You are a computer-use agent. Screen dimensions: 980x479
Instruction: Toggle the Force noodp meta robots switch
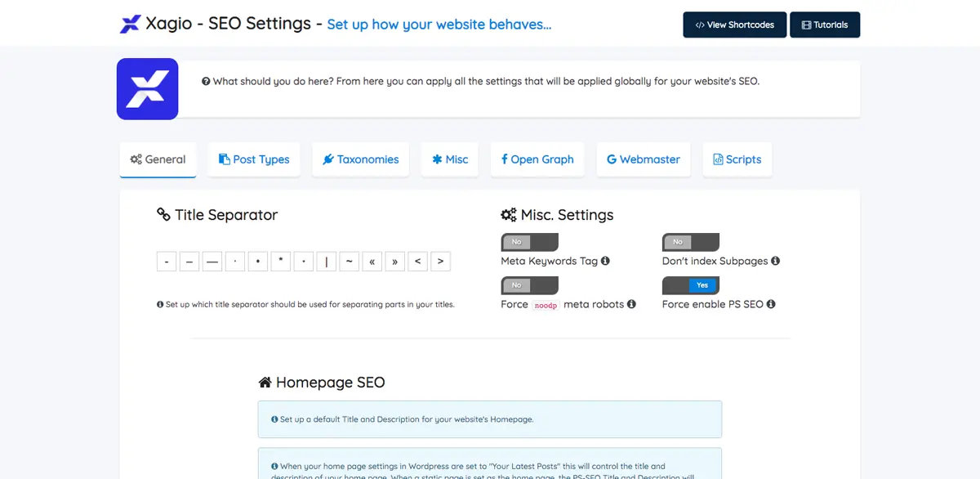pyautogui.click(x=529, y=285)
